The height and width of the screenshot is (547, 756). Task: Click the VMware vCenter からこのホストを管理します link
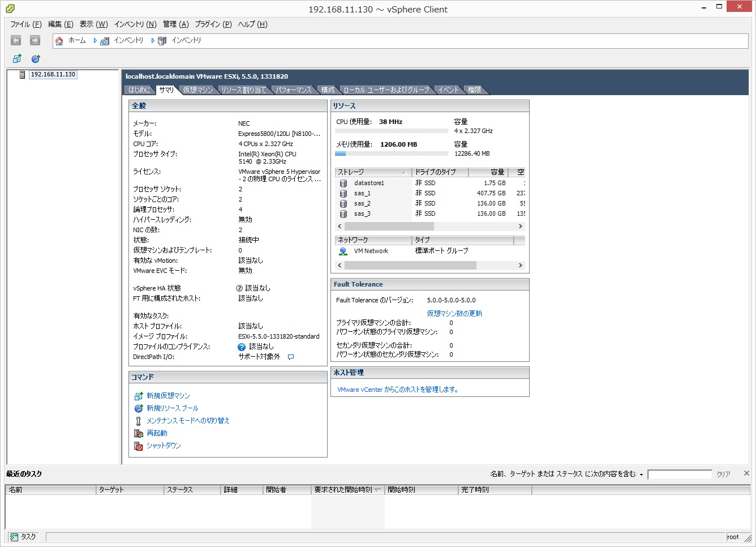tap(398, 390)
